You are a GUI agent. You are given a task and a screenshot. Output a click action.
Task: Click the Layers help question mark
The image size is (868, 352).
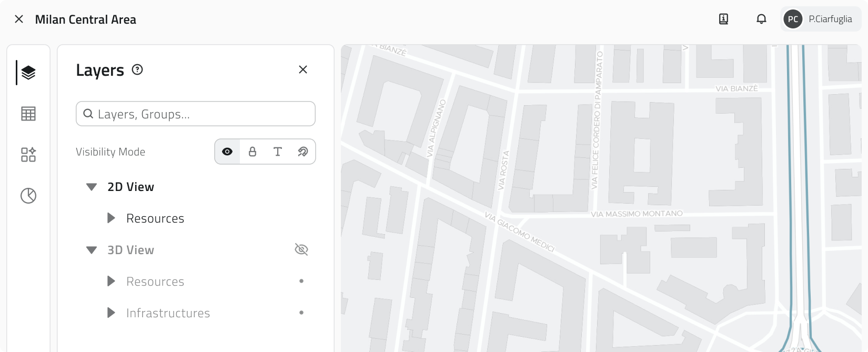(137, 69)
